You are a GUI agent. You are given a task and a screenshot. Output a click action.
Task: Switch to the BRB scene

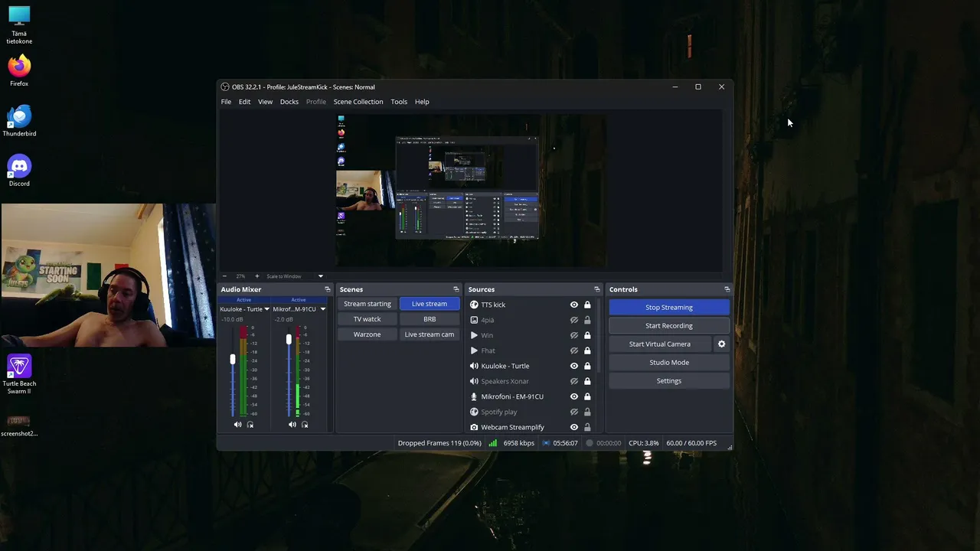430,319
